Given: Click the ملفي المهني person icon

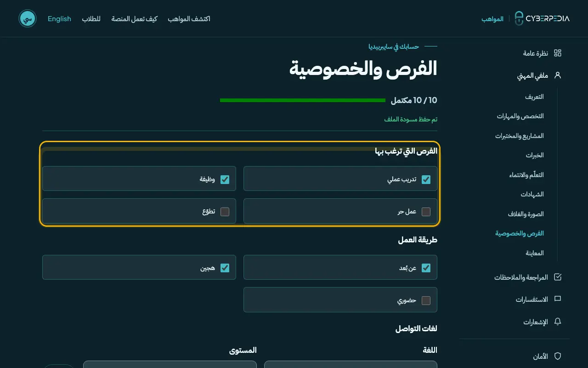Looking at the screenshot, I should [558, 75].
